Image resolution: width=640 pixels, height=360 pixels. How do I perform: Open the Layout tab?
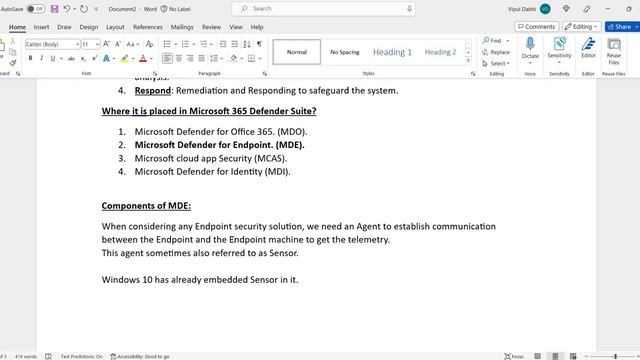115,27
